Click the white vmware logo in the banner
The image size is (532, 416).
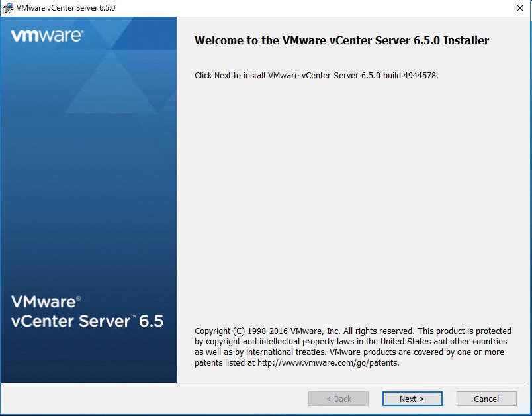pyautogui.click(x=46, y=36)
